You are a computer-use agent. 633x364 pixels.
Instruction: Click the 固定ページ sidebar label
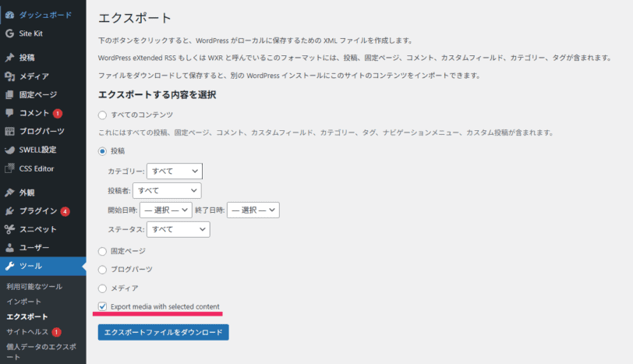(38, 94)
